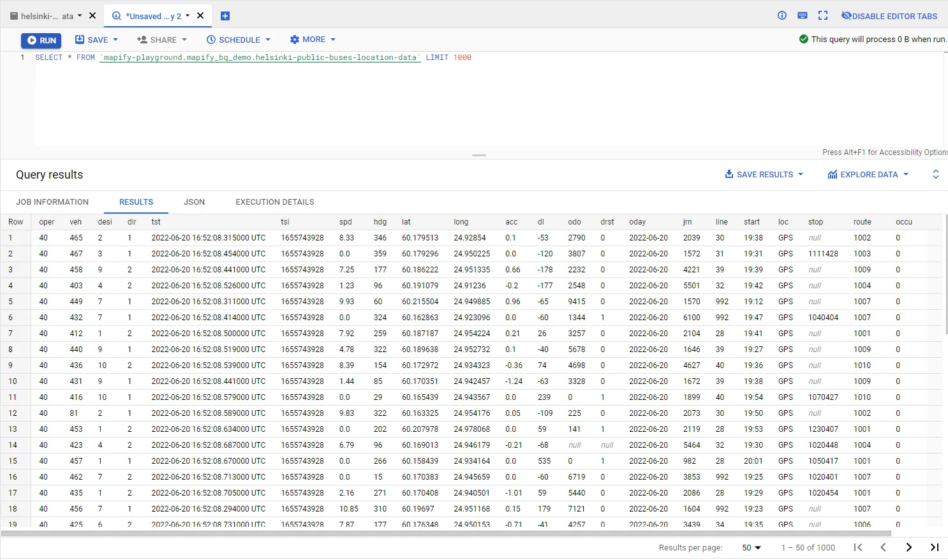The width and height of the screenshot is (948, 560).
Task: Click the 'oday' column header
Action: (637, 222)
